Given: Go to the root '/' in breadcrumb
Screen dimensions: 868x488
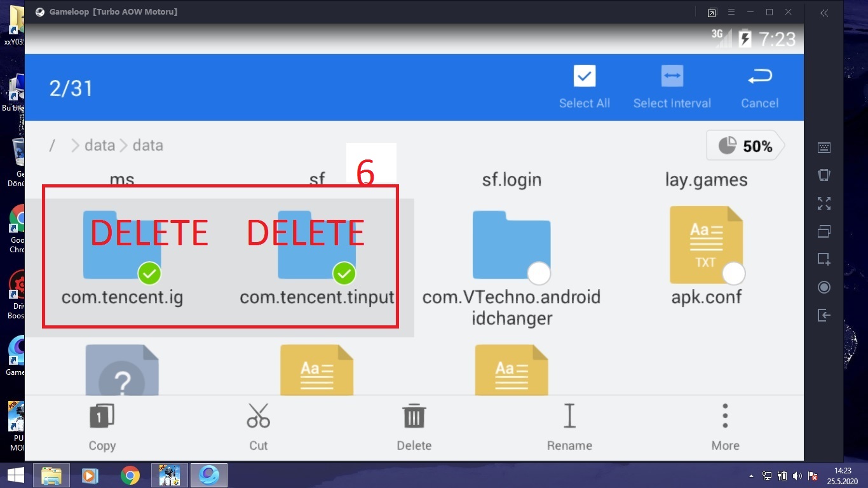Looking at the screenshot, I should click(52, 146).
